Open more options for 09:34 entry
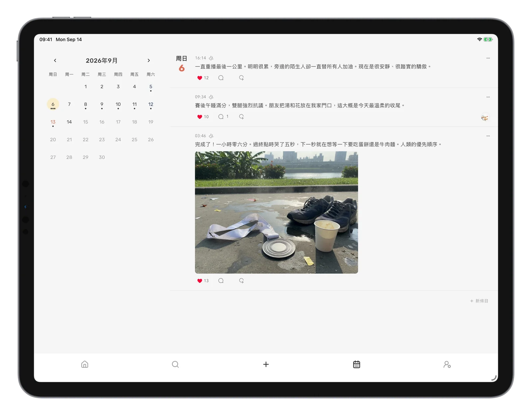 pos(488,97)
